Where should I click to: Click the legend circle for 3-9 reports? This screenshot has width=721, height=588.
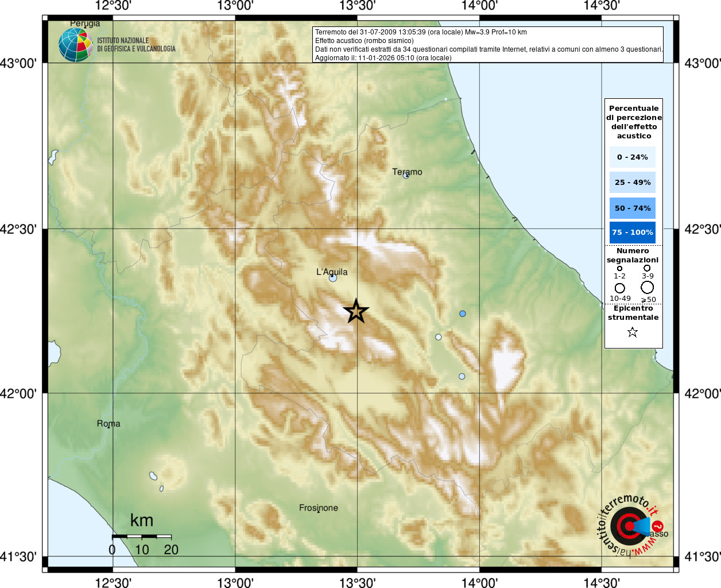(x=647, y=268)
